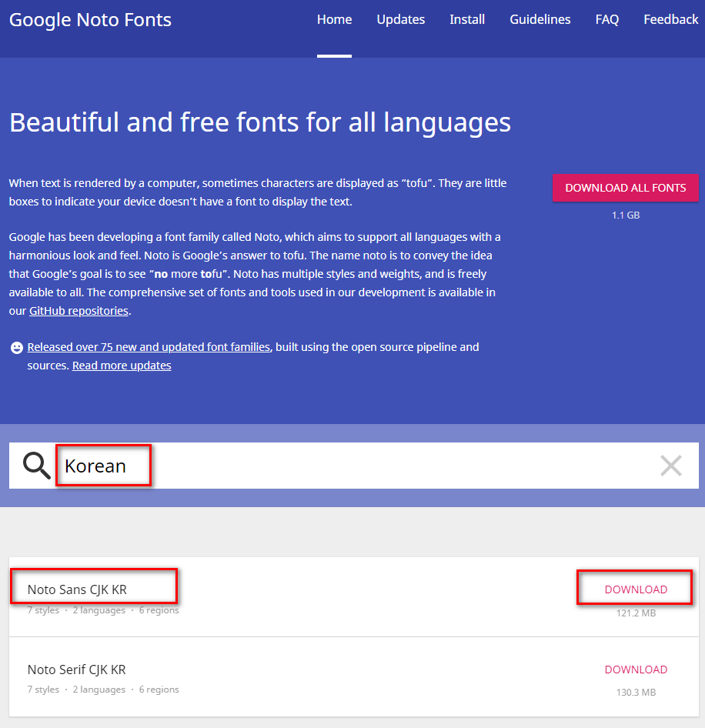The width and height of the screenshot is (705, 728).
Task: Open the Google Noto Fonts site title
Action: pos(90,20)
